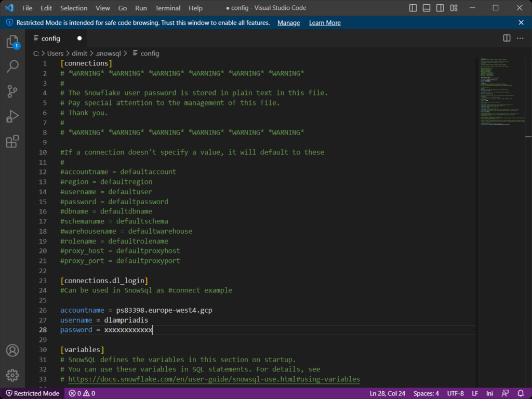
Task: Click line number 23 in gutter
Action: tap(43, 281)
